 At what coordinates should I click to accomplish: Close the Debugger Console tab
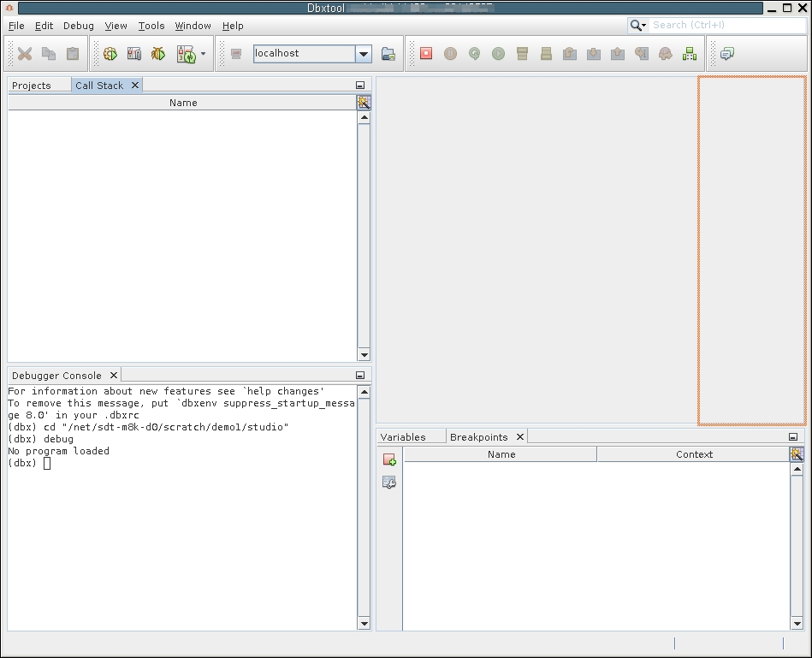point(114,375)
